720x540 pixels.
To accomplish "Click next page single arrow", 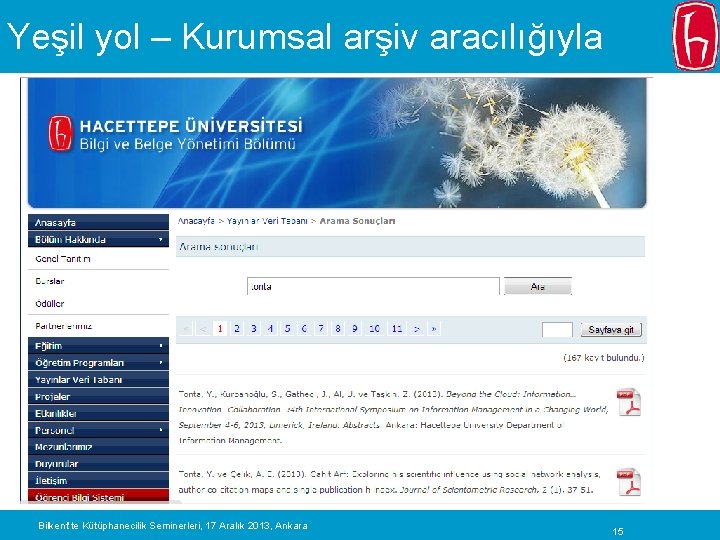I will click(416, 329).
